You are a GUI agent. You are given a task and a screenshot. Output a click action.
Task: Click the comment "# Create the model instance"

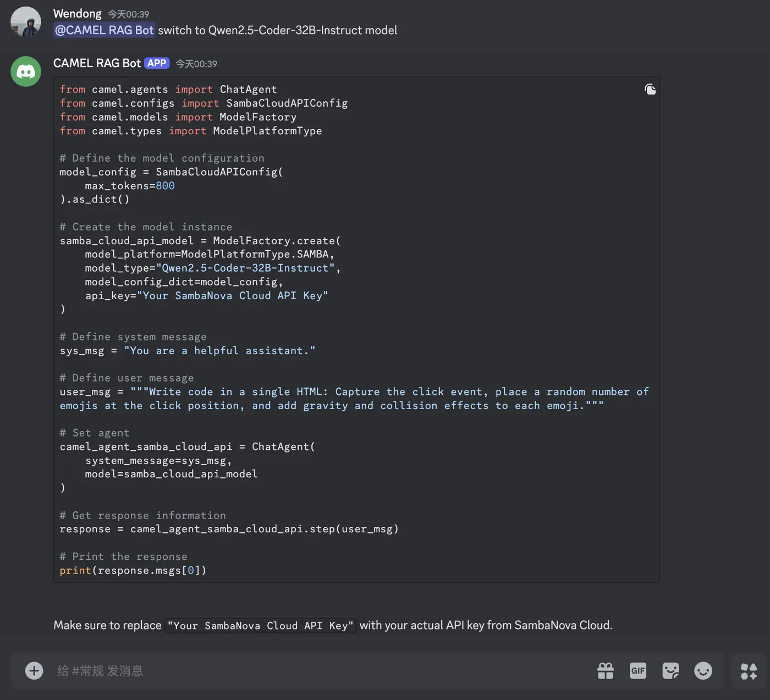point(146,227)
